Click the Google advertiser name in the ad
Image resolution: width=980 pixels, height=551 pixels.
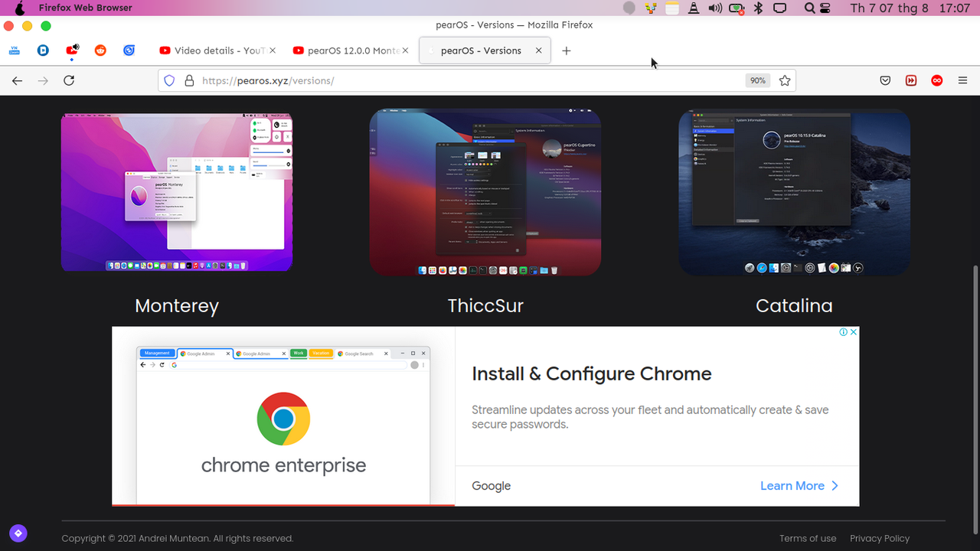[x=491, y=486]
